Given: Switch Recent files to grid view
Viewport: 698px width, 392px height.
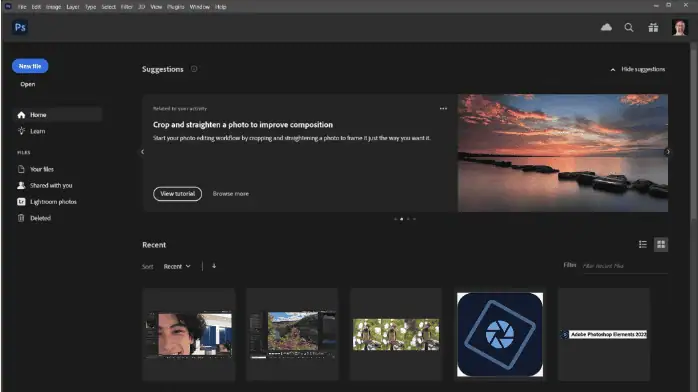Looking at the screenshot, I should click(x=661, y=244).
